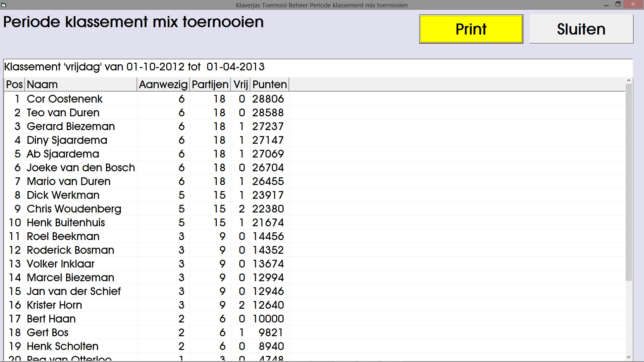Select the Teo van Duren row
The image size is (644, 362).
click(x=63, y=113)
